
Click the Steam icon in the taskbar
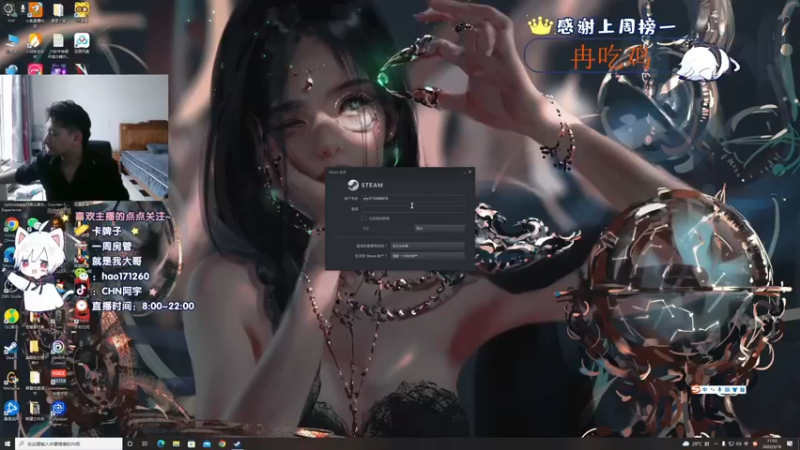(238, 444)
